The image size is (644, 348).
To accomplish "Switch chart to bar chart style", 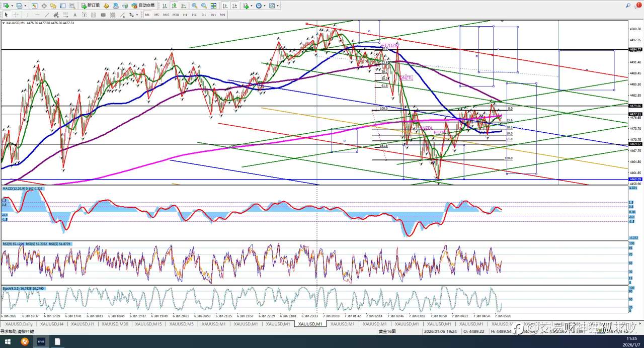I will (x=165, y=6).
